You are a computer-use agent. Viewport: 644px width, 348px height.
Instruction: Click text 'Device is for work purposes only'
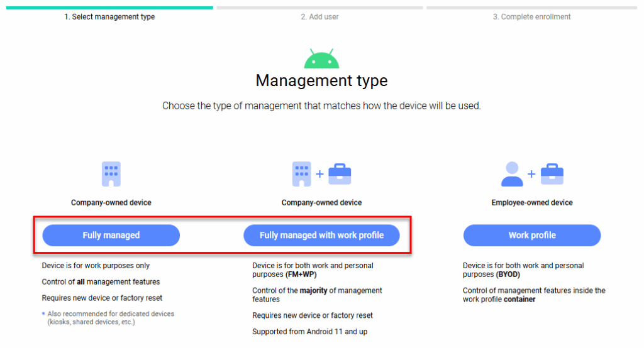click(x=96, y=266)
